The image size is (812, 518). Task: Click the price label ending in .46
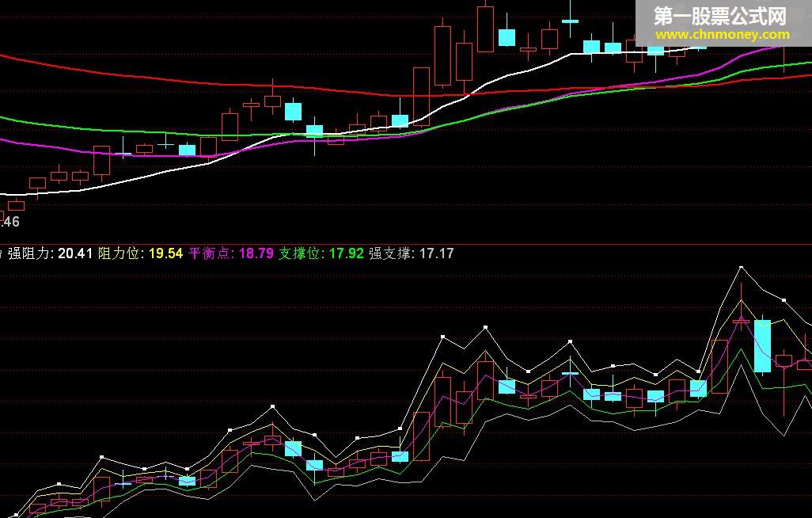(9, 222)
